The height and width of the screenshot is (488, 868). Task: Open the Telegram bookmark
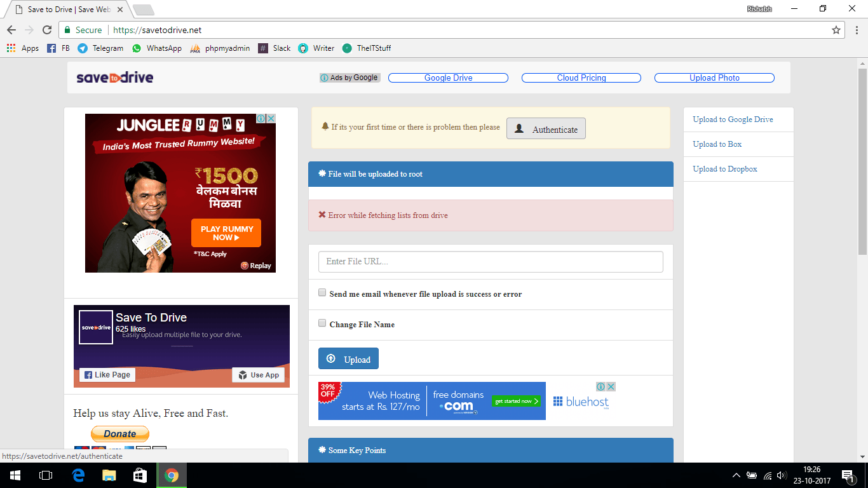click(x=100, y=48)
